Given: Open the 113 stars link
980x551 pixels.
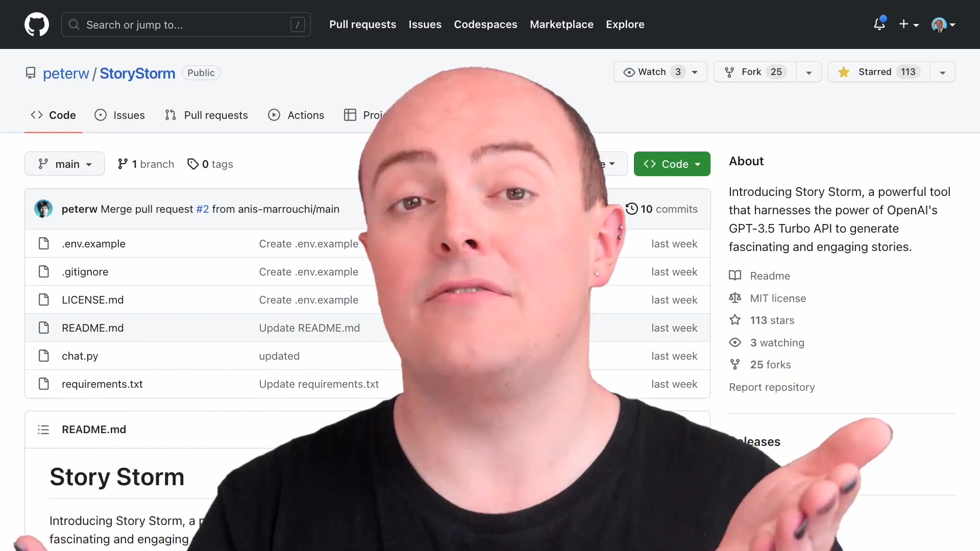Looking at the screenshot, I should pyautogui.click(x=772, y=320).
